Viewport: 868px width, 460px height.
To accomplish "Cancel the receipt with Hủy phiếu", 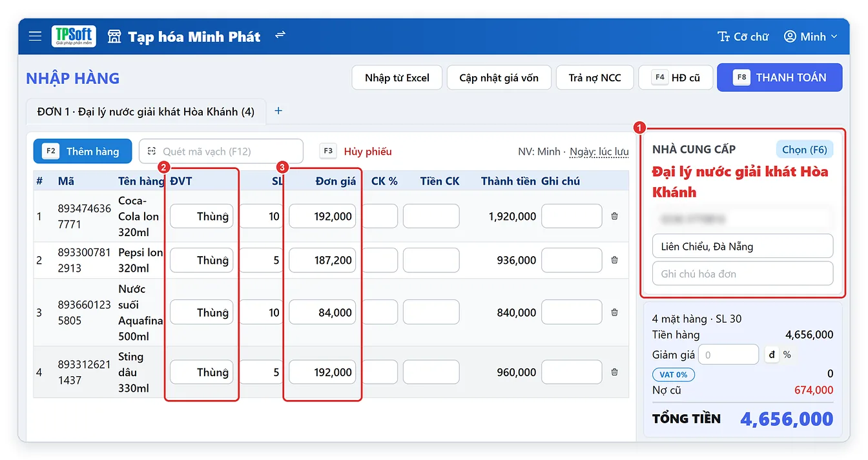I will [x=356, y=152].
